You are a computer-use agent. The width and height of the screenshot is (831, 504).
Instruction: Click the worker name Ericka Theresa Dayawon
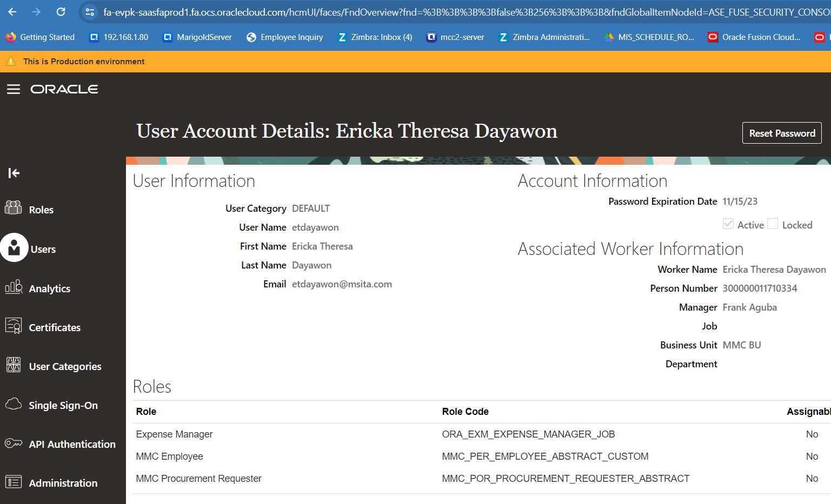pos(774,270)
